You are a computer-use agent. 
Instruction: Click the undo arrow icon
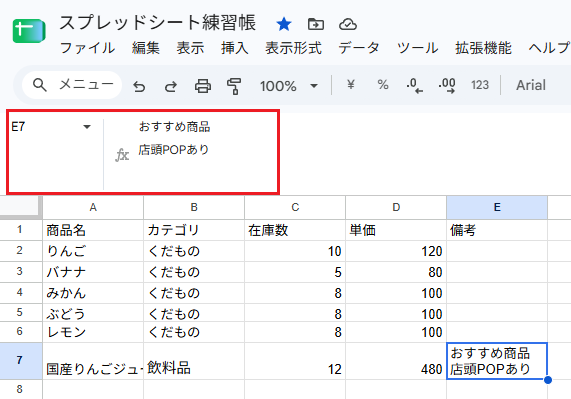pyautogui.click(x=139, y=86)
